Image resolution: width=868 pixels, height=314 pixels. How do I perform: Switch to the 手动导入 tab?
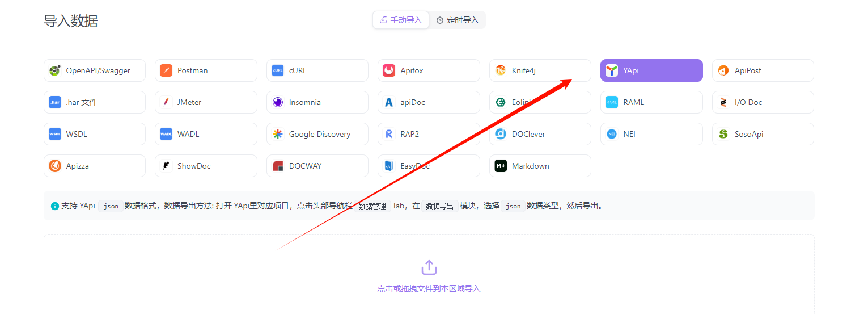[401, 20]
